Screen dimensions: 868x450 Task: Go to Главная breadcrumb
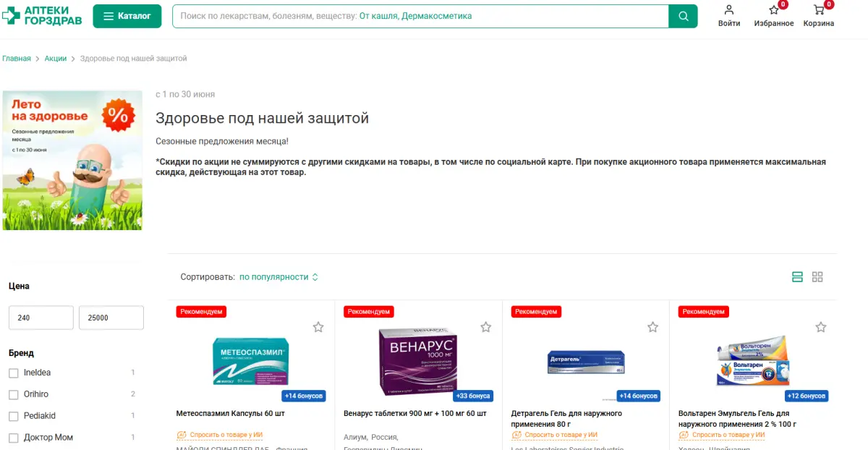point(17,59)
